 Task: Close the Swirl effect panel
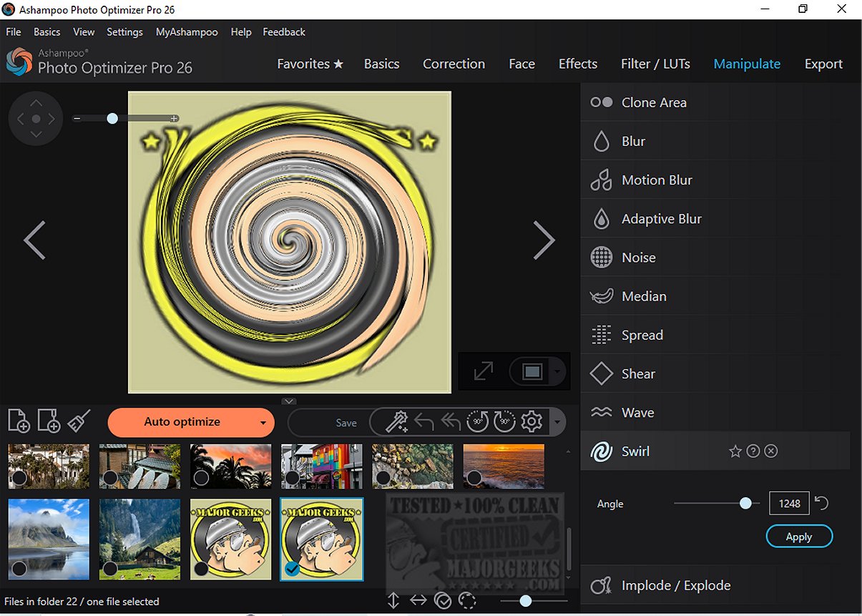coord(770,451)
